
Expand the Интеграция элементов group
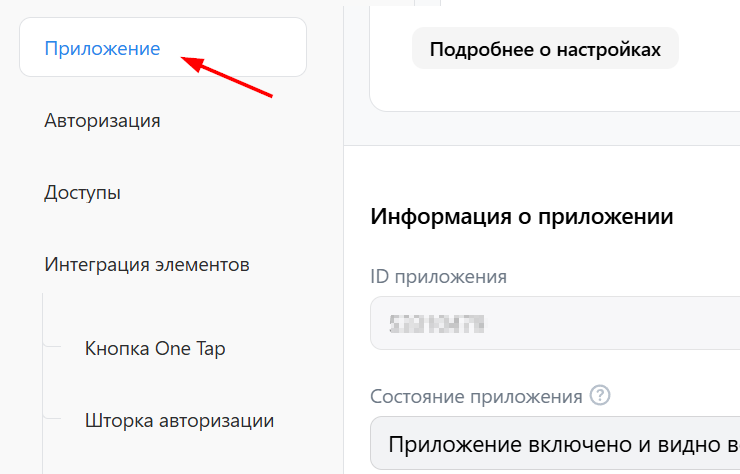pyautogui.click(x=147, y=265)
